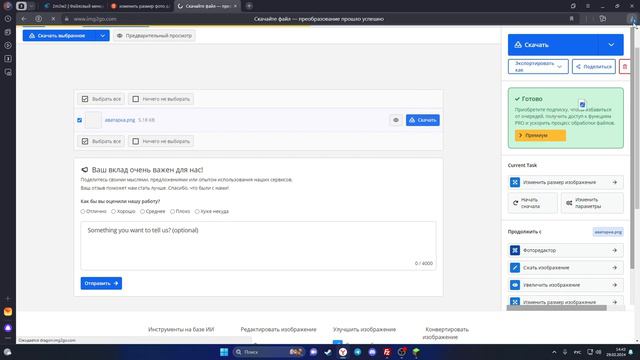This screenshot has width=640, height=360.
Task: Select the Хуже некуда rating radio button
Action: point(197,211)
